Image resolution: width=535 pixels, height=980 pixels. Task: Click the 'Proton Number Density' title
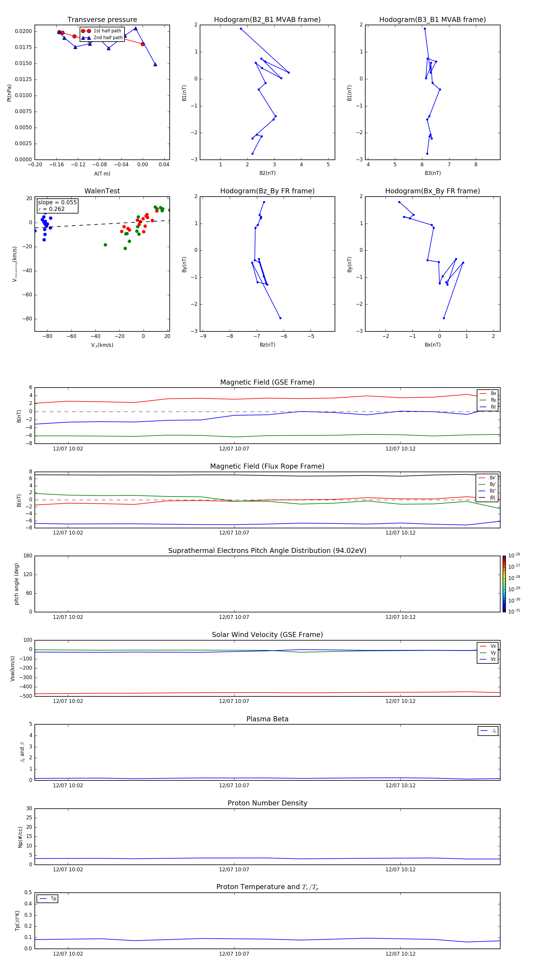click(267, 803)
